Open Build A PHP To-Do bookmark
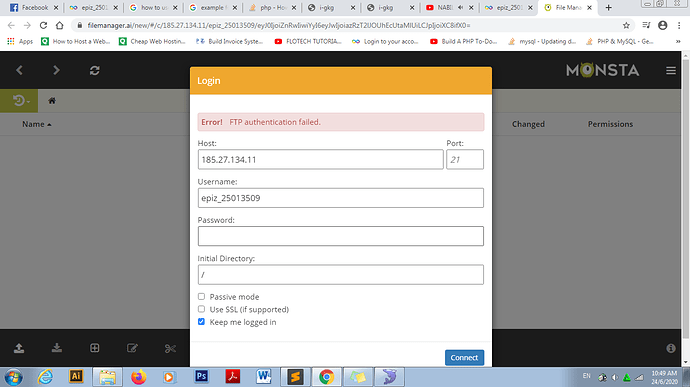This screenshot has width=690, height=387. coord(464,41)
